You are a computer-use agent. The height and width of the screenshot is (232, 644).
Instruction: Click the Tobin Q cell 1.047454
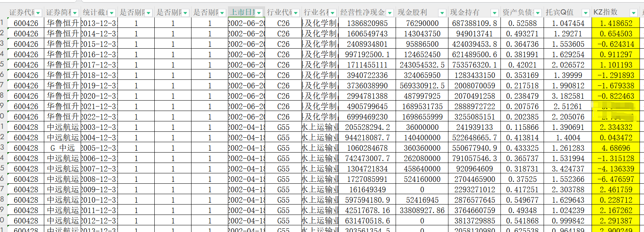tap(567, 23)
